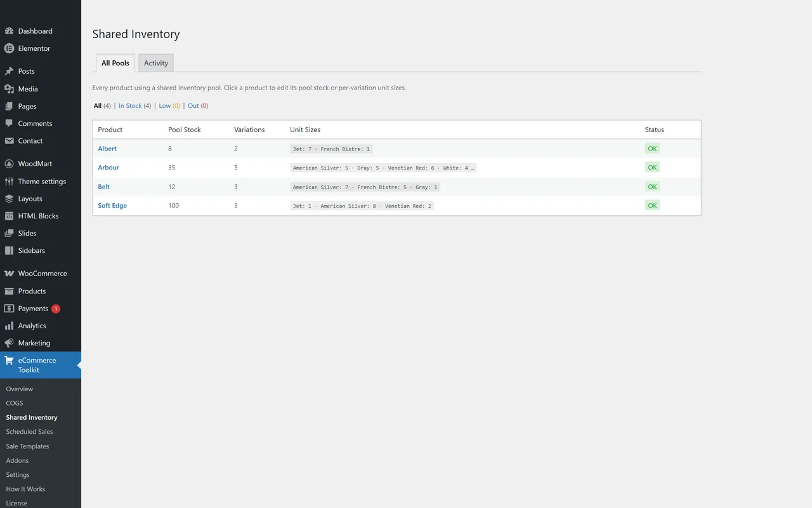Screen dimensions: 812x508
Task: Click the Sidebars icon
Action: (x=9, y=250)
